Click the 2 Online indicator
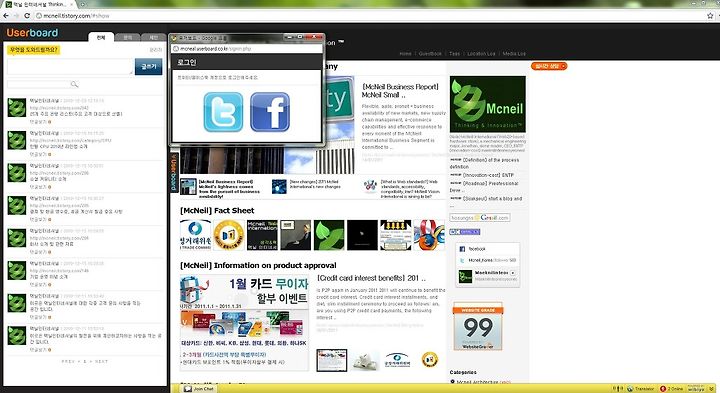The image size is (720, 393). [x=671, y=388]
